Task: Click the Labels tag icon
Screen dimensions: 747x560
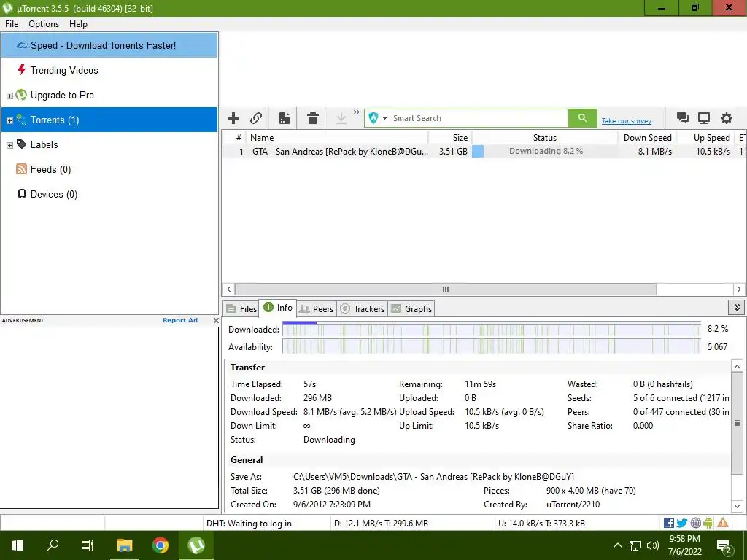Action: tap(21, 144)
